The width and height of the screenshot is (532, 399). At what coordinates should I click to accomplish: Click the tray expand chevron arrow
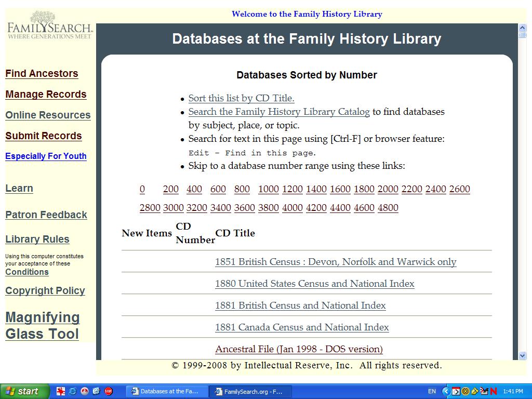click(446, 391)
